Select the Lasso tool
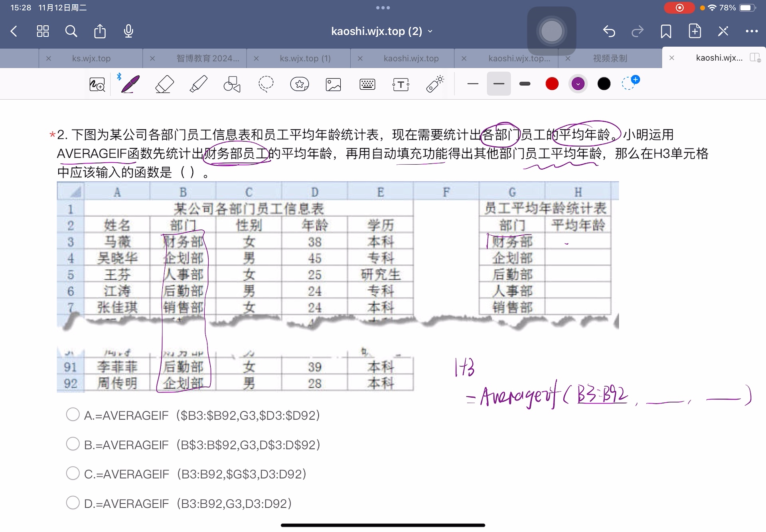 pos(266,84)
